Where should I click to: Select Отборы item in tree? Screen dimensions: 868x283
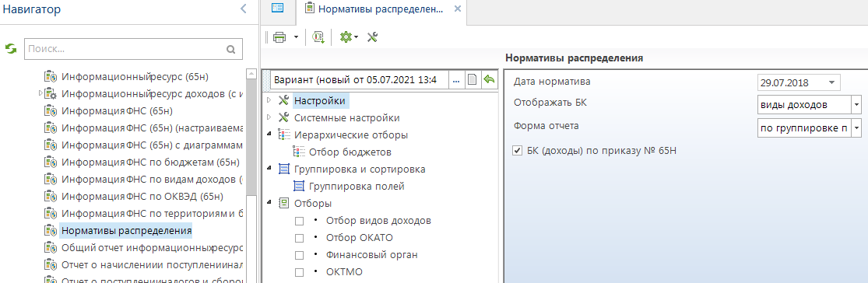click(x=313, y=204)
